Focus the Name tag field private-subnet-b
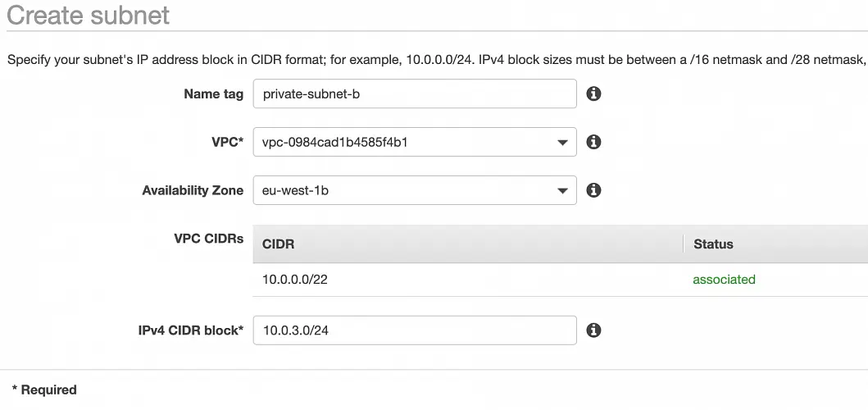The image size is (868, 410). click(415, 93)
